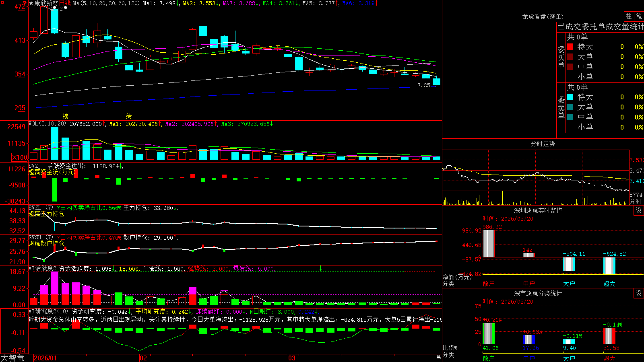The height and width of the screenshot is (362, 644).
Task: Click the 康欣新材 stock name
Action: point(46,3)
